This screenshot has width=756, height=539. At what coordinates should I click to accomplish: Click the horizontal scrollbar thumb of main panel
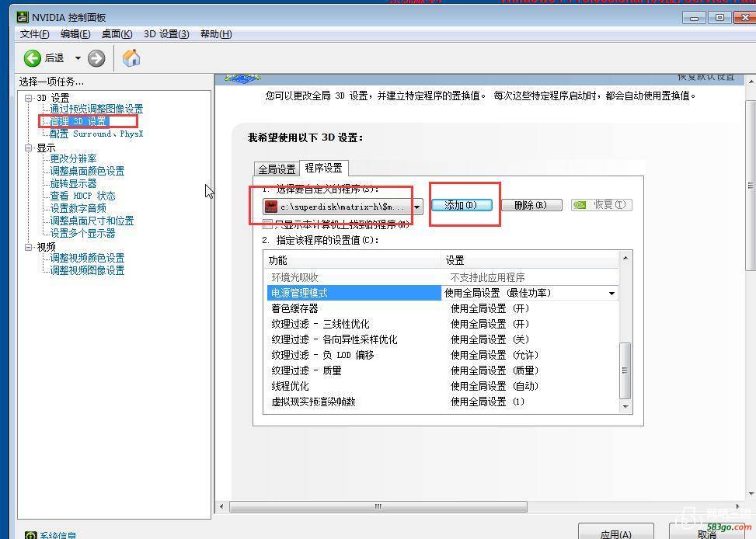tap(378, 506)
